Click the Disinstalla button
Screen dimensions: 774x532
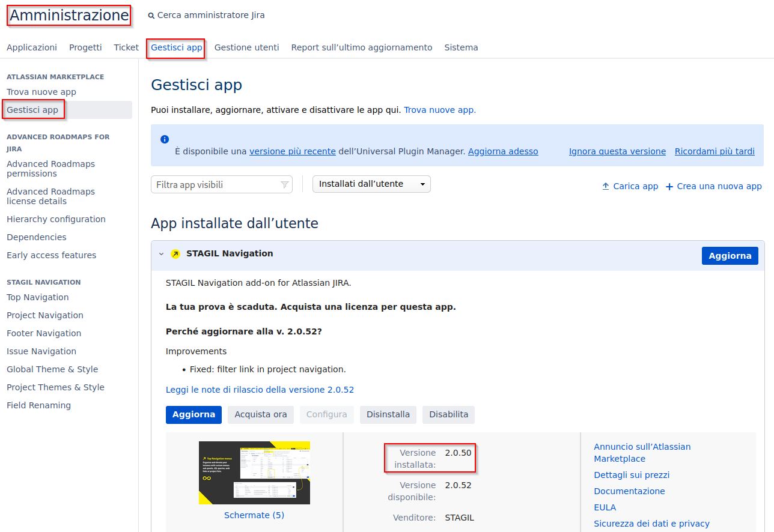[388, 415]
